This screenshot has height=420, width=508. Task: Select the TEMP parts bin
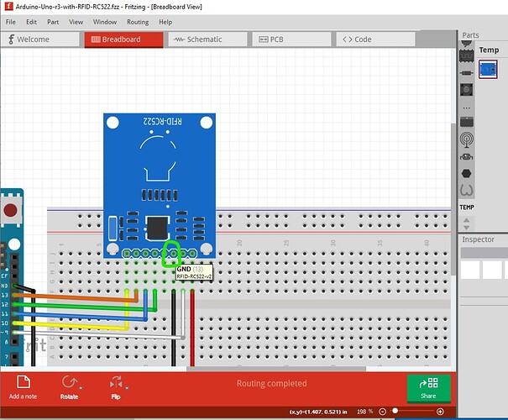[x=467, y=207]
